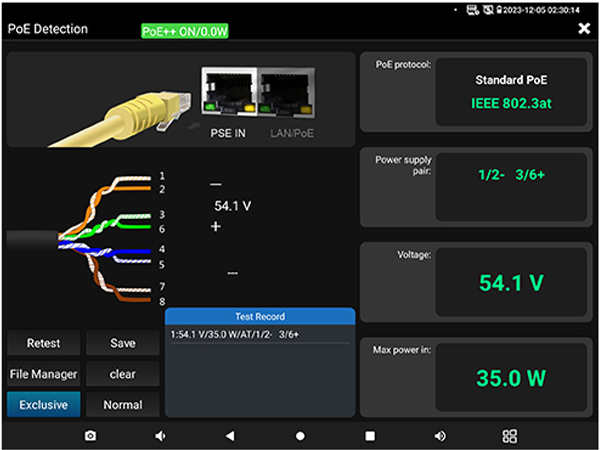The image size is (600, 450).
Task: Tap the date and time in status bar
Action: pyautogui.click(x=541, y=10)
